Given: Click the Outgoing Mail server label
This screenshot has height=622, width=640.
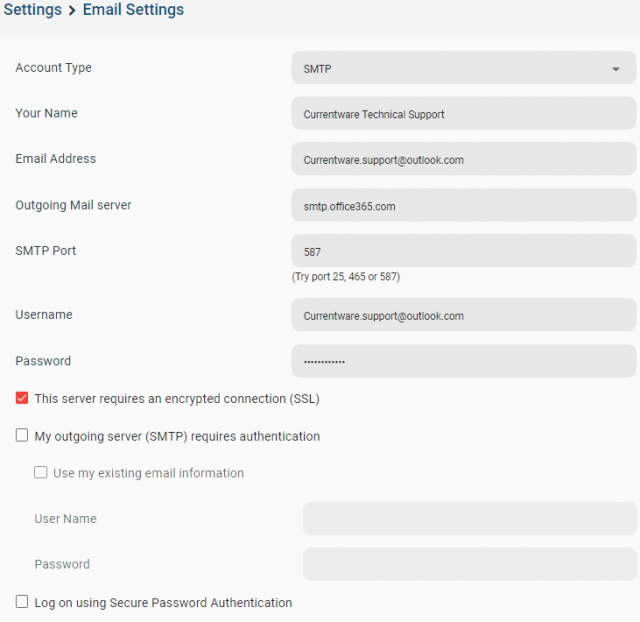Looking at the screenshot, I should (x=73, y=205).
